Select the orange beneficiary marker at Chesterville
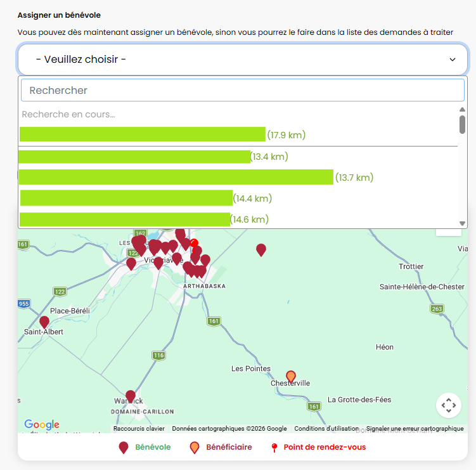 tap(291, 377)
